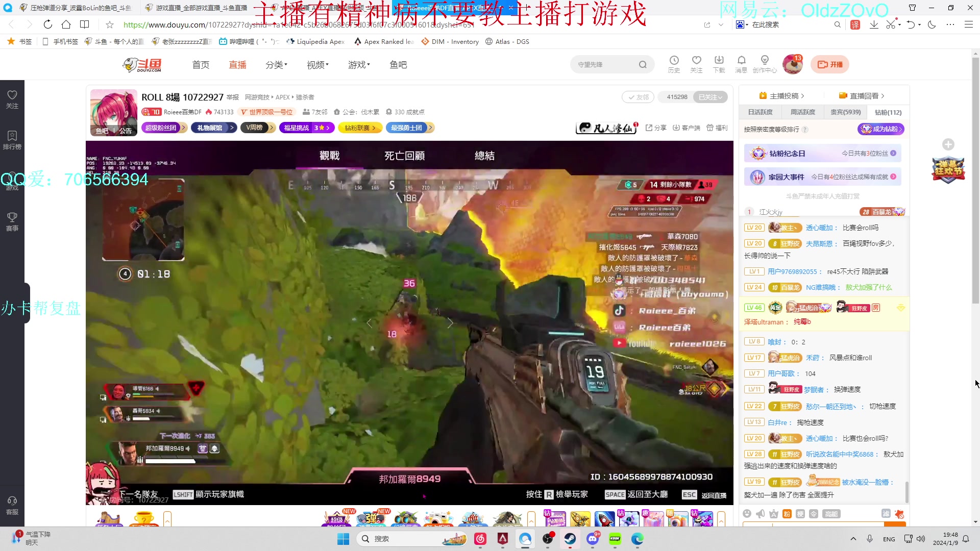Open user avatar profile menu
This screenshot has width=980, height=551.
pos(792,64)
